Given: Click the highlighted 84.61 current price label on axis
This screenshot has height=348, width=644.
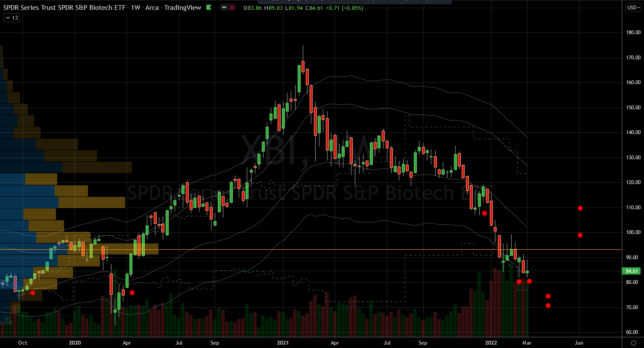Looking at the screenshot, I should [x=632, y=271].
